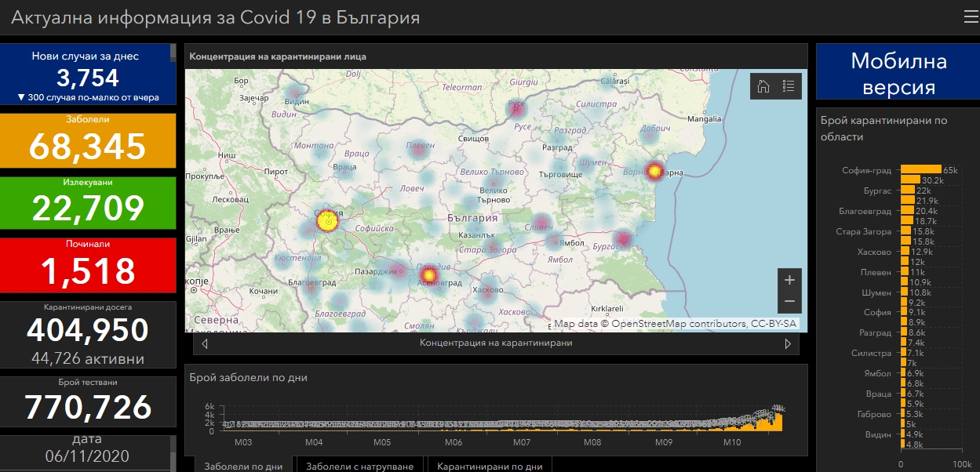Image resolution: width=980 pixels, height=472 pixels.
Task: Click the София-град bar in chart
Action: tap(920, 169)
